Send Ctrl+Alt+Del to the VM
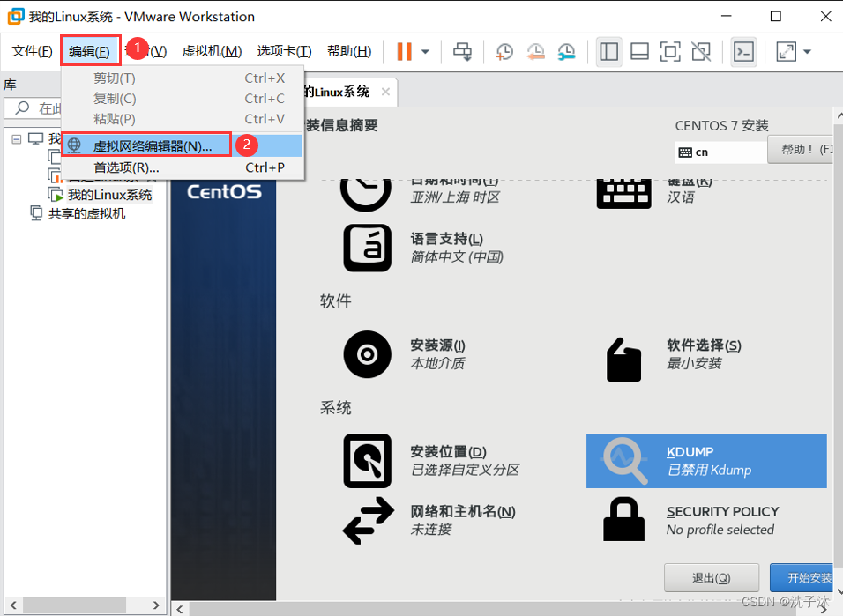 (x=462, y=52)
